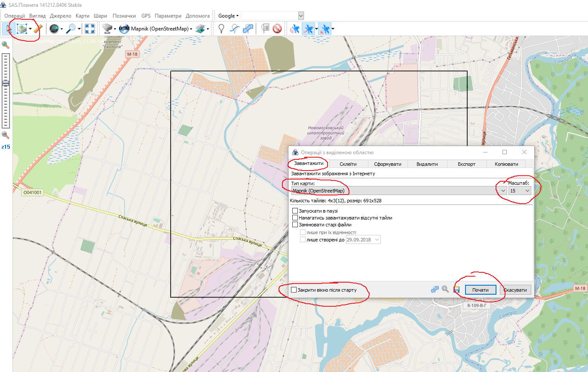This screenshot has width=588, height=372.
Task: Open the 'Допомога' menu
Action: (x=198, y=15)
